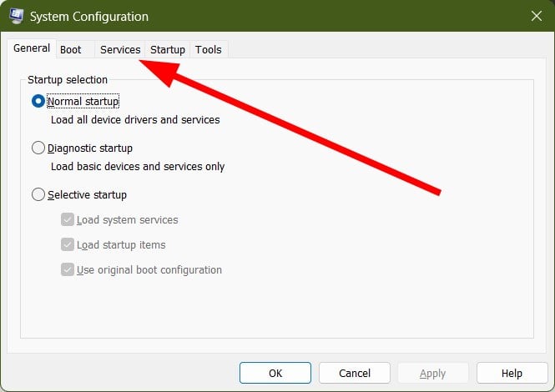Confirm with the OK button

[275, 373]
